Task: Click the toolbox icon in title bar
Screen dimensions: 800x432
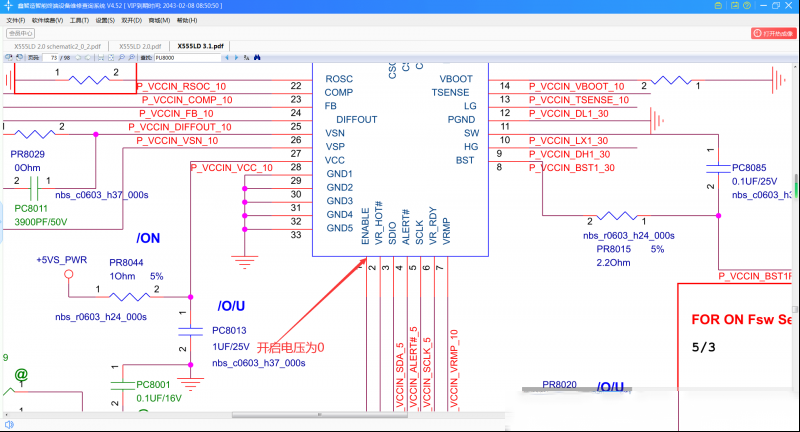Action: click(x=718, y=6)
